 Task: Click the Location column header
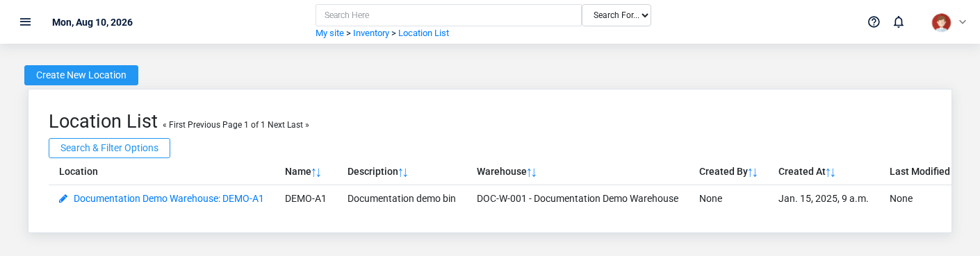79,171
